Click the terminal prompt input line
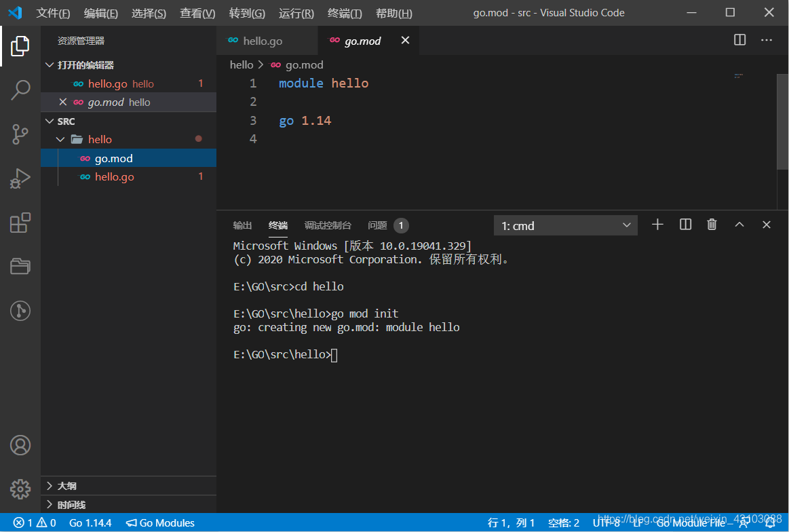The width and height of the screenshot is (789, 532). (x=286, y=355)
